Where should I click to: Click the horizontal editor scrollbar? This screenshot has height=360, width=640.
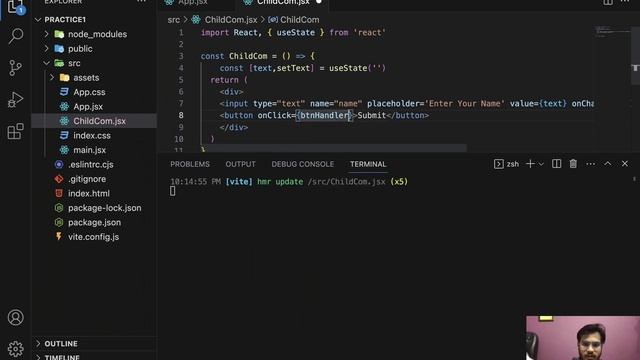[x=334, y=148]
